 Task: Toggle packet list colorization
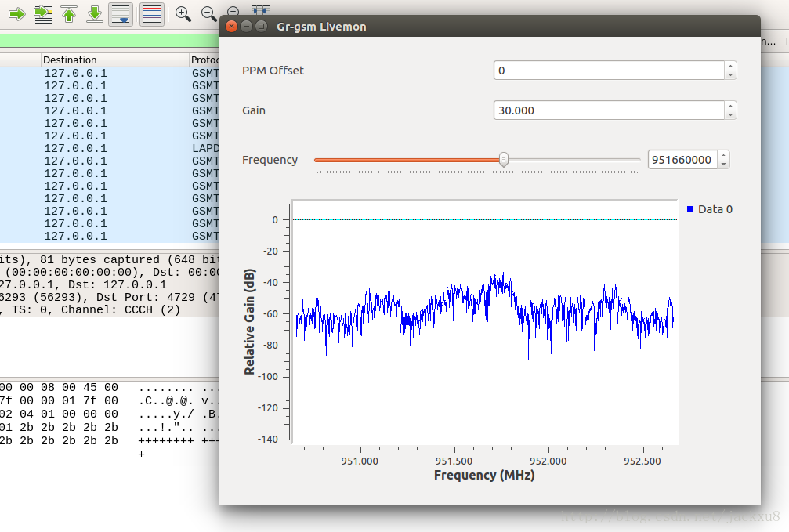point(152,14)
